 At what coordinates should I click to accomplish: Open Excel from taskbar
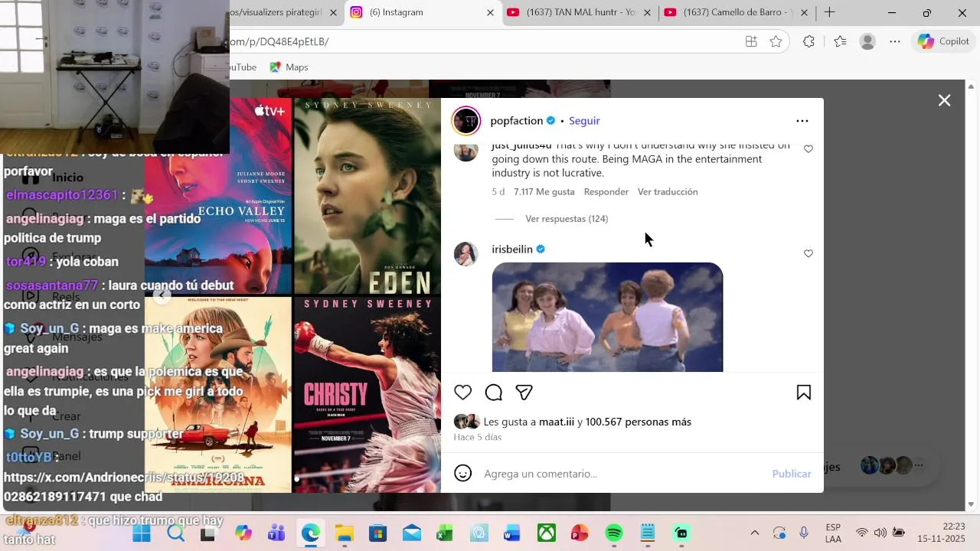[445, 533]
